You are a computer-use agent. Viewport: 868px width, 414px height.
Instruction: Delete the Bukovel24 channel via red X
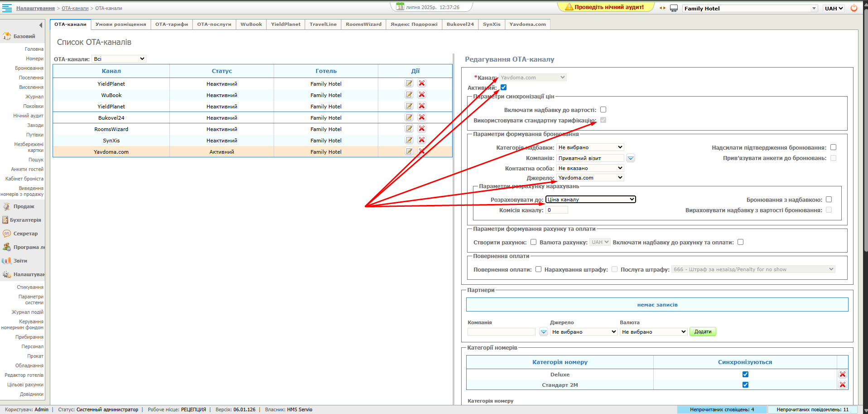422,117
